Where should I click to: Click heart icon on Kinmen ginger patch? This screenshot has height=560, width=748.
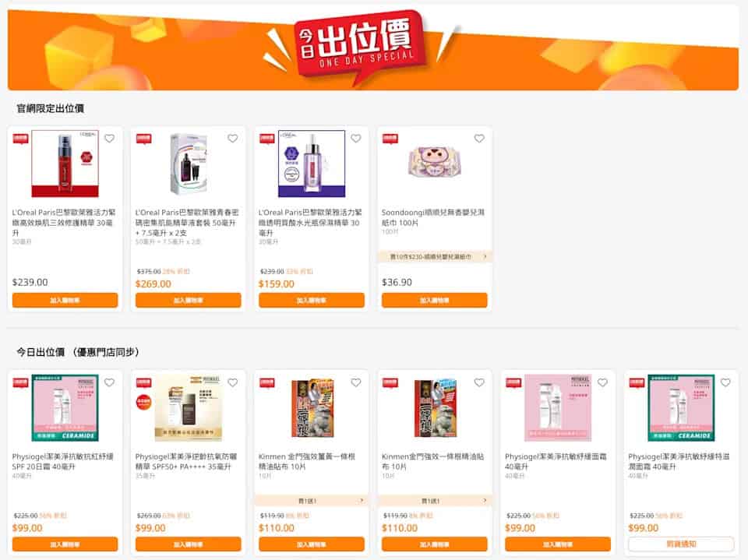pyautogui.click(x=356, y=382)
